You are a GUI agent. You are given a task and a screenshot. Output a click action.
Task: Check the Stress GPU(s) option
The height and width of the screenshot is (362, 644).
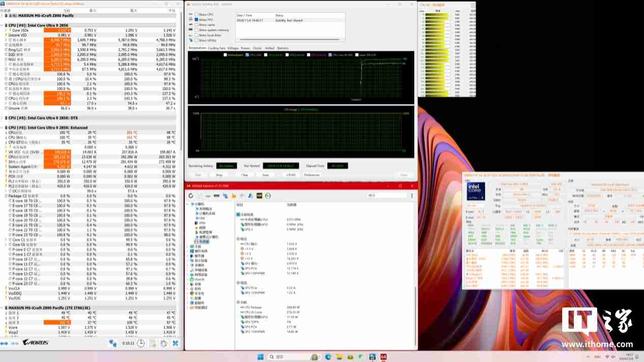pyautogui.click(x=196, y=40)
